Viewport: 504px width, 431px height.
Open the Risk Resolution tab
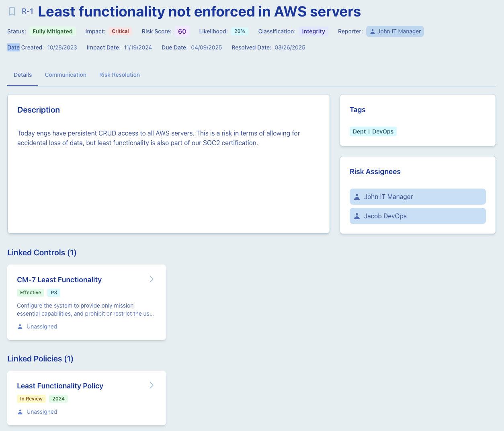(x=119, y=75)
